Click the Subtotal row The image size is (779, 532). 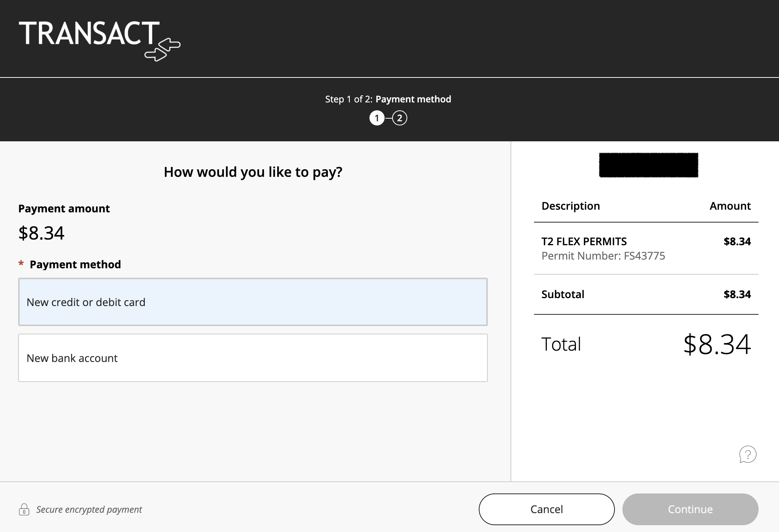click(646, 294)
